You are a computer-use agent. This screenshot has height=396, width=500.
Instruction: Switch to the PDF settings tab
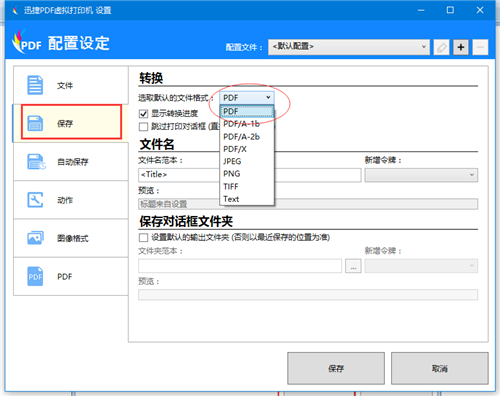(x=71, y=276)
